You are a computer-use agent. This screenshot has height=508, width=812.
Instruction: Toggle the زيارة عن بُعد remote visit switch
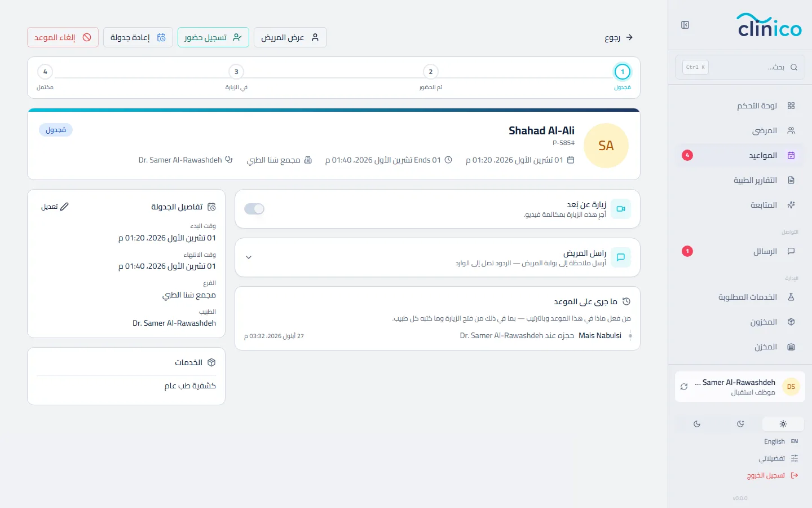pos(254,209)
